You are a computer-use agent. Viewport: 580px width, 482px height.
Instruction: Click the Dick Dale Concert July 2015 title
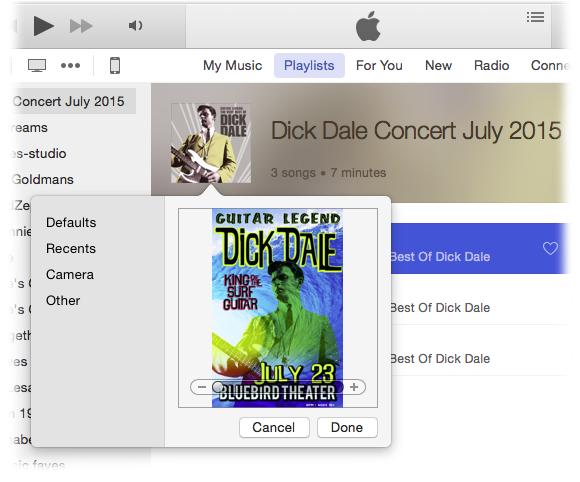pyautogui.click(x=416, y=131)
